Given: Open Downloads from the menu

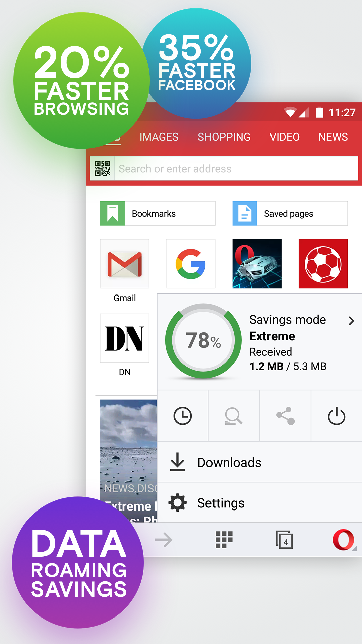Looking at the screenshot, I should pyautogui.click(x=229, y=462).
